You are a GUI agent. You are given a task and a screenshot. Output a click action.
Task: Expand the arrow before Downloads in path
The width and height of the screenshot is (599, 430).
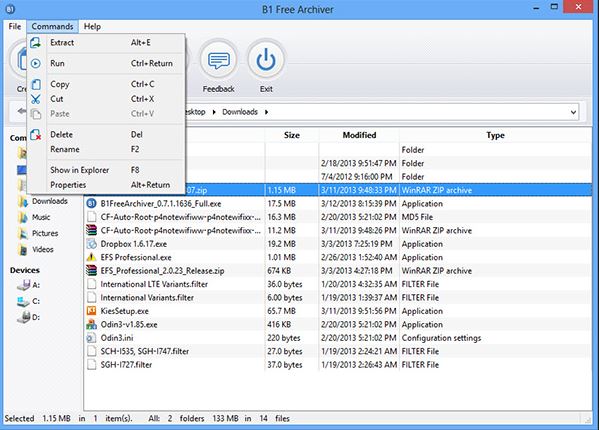tap(214, 112)
